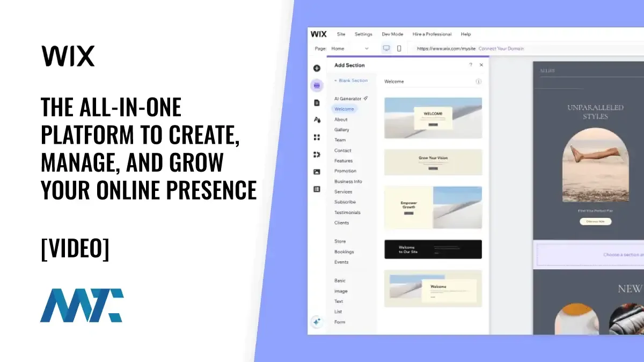Open the Dev Mode menu

click(392, 34)
